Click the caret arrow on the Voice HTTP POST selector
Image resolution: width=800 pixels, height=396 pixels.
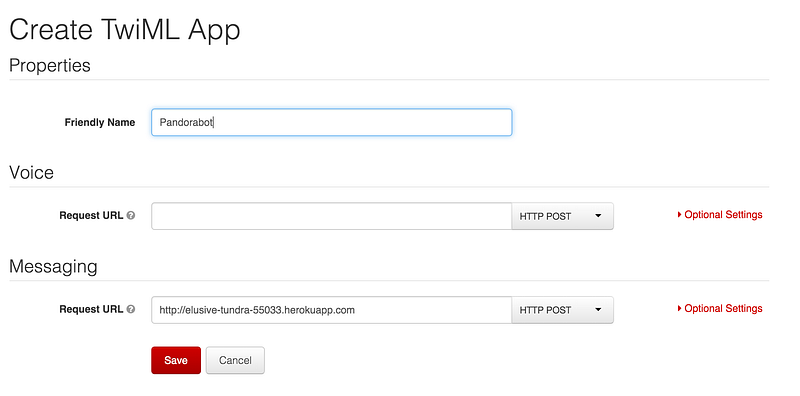pos(598,216)
